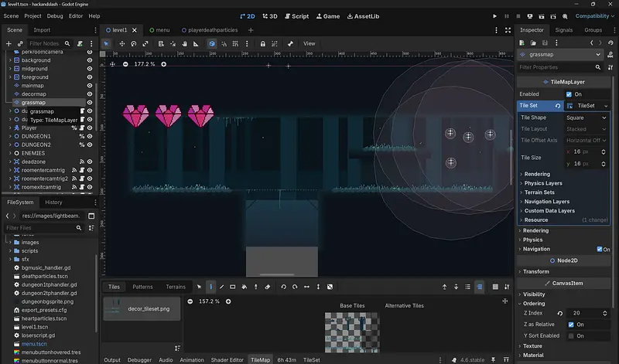Image resolution: width=619 pixels, height=364 pixels.
Task: Expand the Physics Layers section
Action: coord(542,183)
